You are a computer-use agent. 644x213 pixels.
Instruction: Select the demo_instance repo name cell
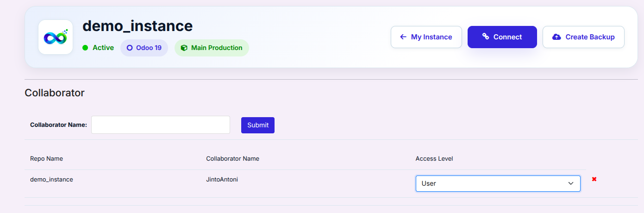[51, 179]
